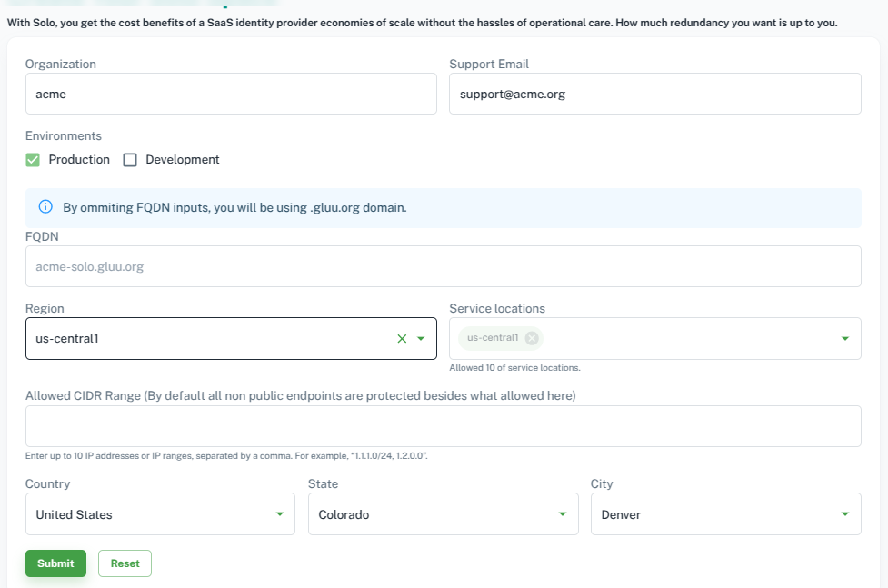
Task: Expand the City dropdown showing Denver
Action: point(844,513)
